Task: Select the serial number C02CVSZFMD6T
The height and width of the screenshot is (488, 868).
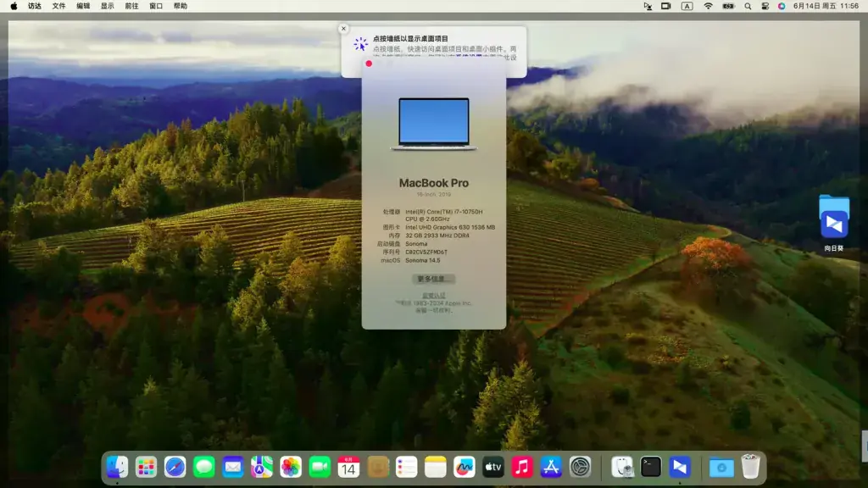Action: pos(426,252)
